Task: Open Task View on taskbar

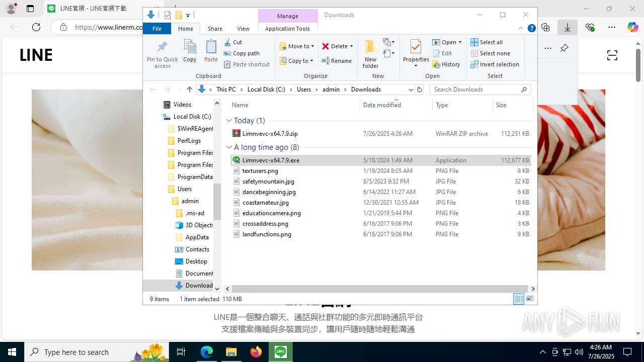Action: click(x=182, y=352)
